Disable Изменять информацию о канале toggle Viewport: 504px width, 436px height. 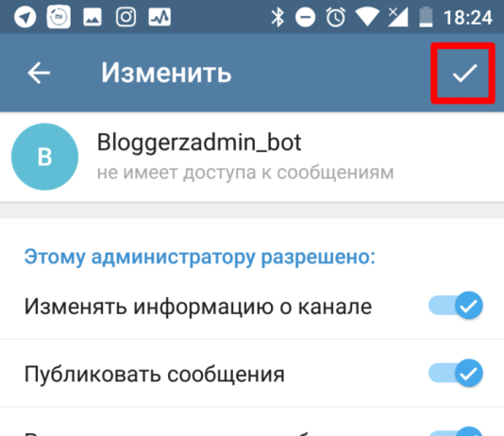(456, 305)
